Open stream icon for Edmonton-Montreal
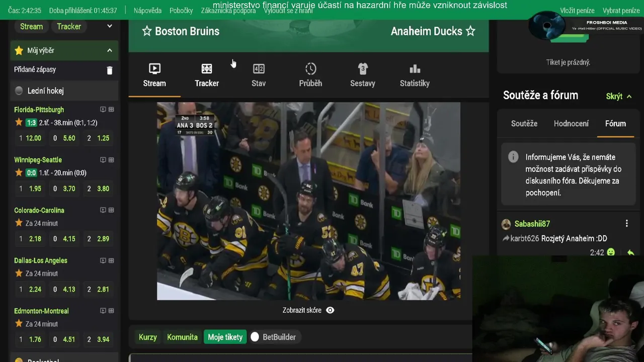This screenshot has width=644, height=362. pyautogui.click(x=103, y=311)
